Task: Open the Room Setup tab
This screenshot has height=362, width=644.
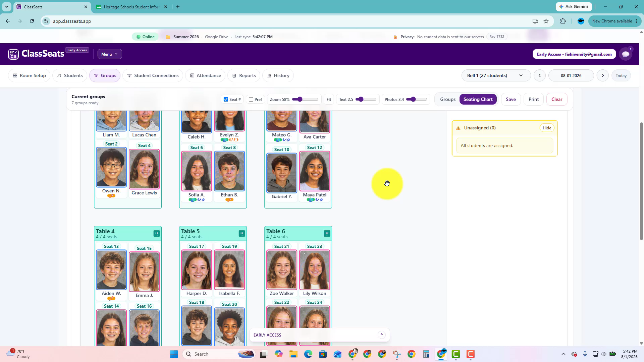Action: tap(29, 75)
